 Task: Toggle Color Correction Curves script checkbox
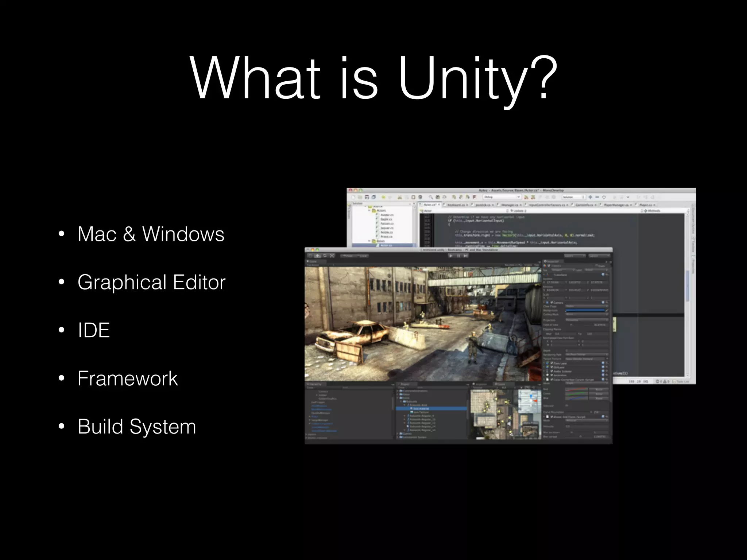click(x=551, y=380)
